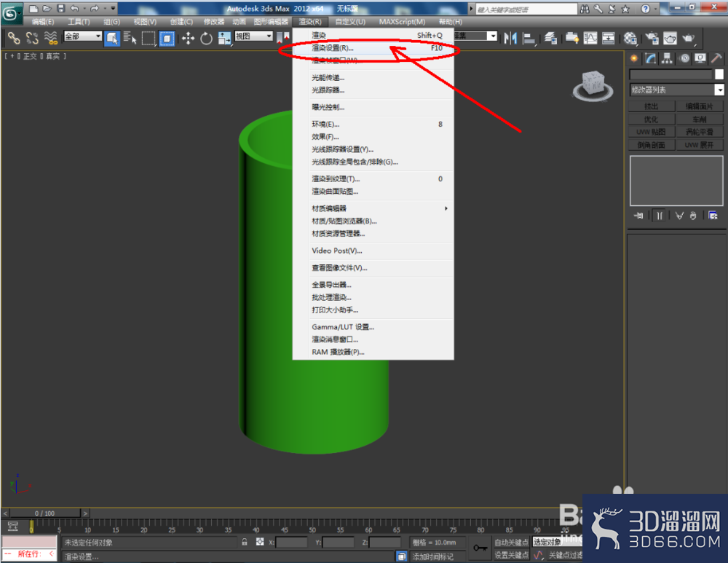Viewport: 728px width, 563px height.
Task: Open Schematic View
Action: tap(608, 38)
